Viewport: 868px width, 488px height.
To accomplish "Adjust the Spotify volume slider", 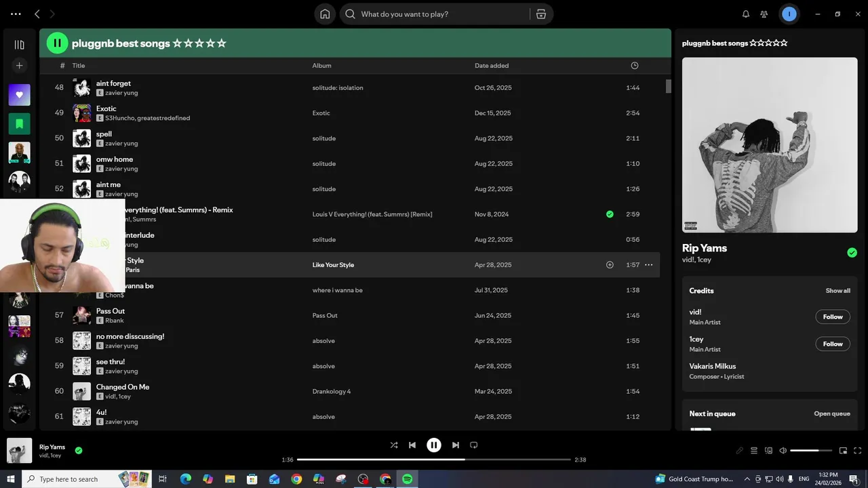I will coord(811,451).
